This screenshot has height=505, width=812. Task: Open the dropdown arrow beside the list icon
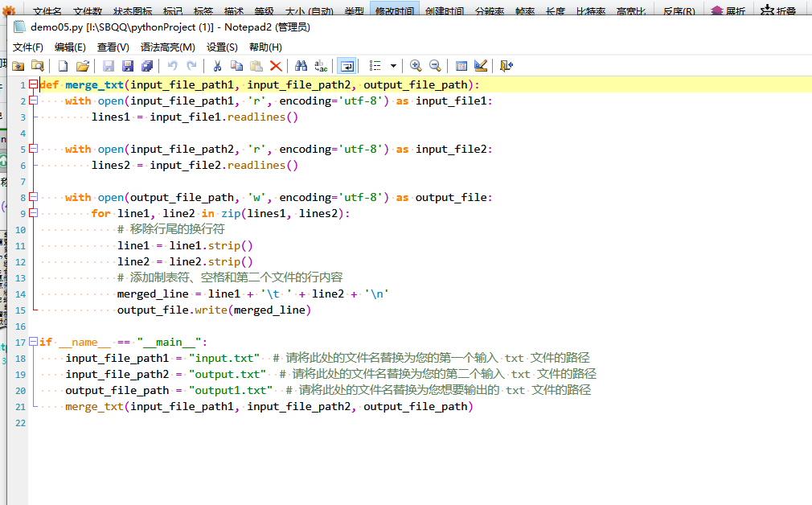(x=392, y=65)
